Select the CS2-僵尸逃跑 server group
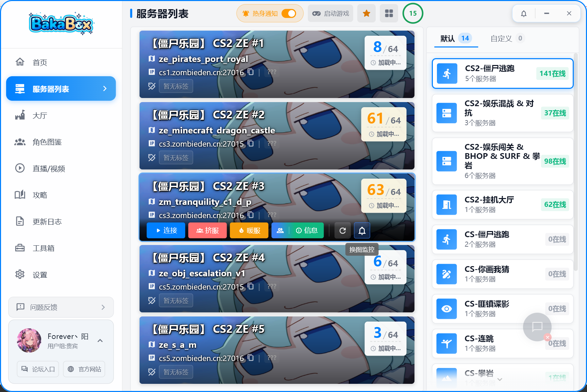This screenshot has width=587, height=392. (x=503, y=73)
